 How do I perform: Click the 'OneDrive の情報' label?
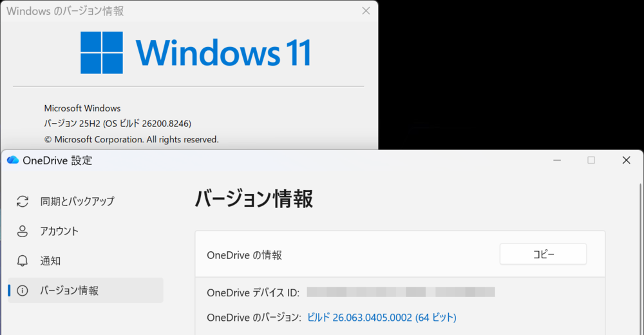pos(244,255)
